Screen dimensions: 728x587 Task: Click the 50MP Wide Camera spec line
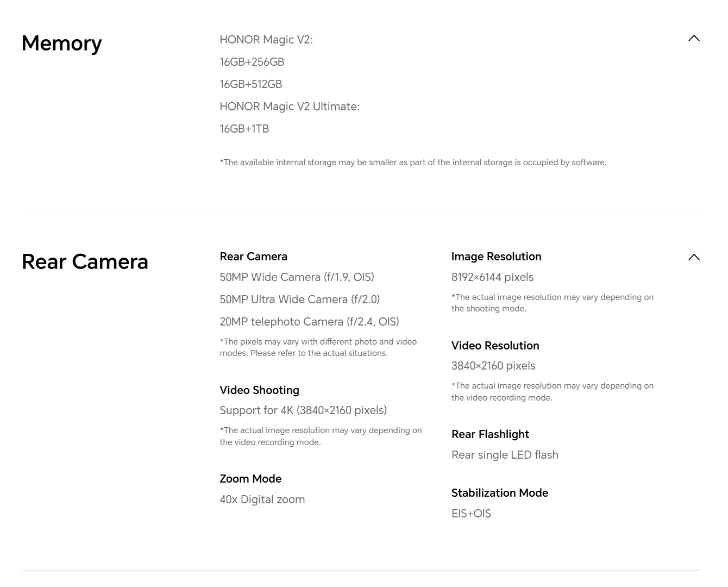pyautogui.click(x=297, y=277)
